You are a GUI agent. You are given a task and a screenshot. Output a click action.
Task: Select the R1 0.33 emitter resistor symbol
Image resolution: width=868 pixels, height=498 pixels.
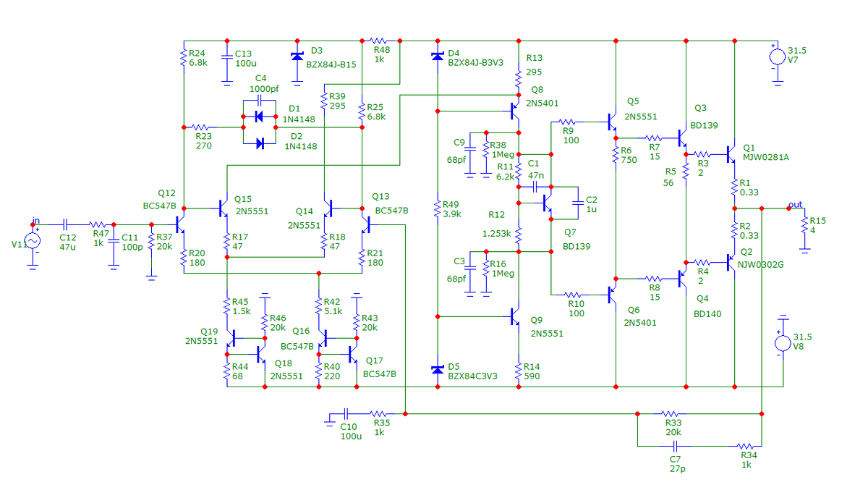(x=734, y=187)
